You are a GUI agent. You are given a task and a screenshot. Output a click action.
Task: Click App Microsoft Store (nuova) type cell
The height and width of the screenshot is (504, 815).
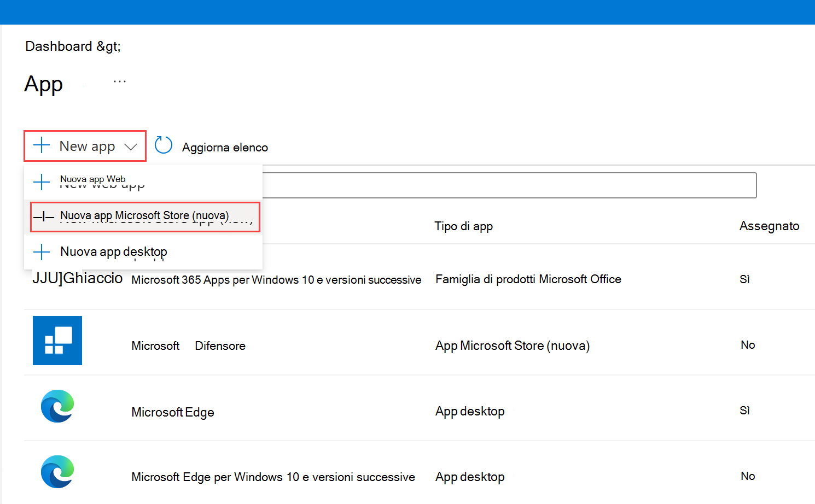tap(513, 346)
